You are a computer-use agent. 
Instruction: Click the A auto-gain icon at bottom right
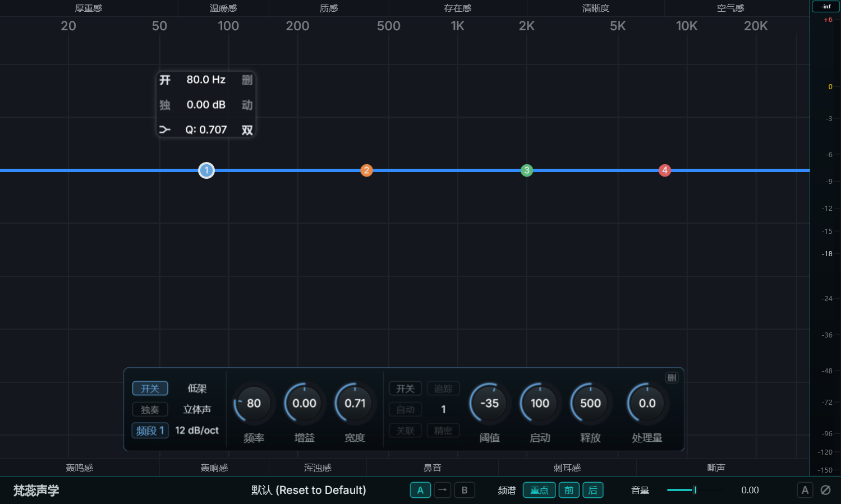pyautogui.click(x=805, y=490)
